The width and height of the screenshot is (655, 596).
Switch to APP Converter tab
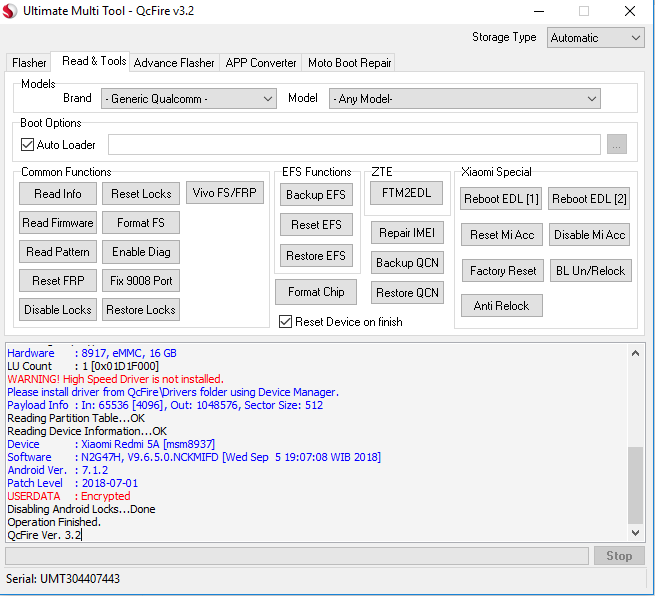[261, 63]
